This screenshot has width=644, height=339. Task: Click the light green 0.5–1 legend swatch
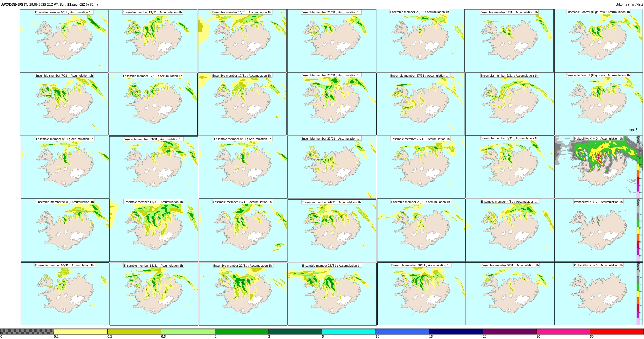188,332
